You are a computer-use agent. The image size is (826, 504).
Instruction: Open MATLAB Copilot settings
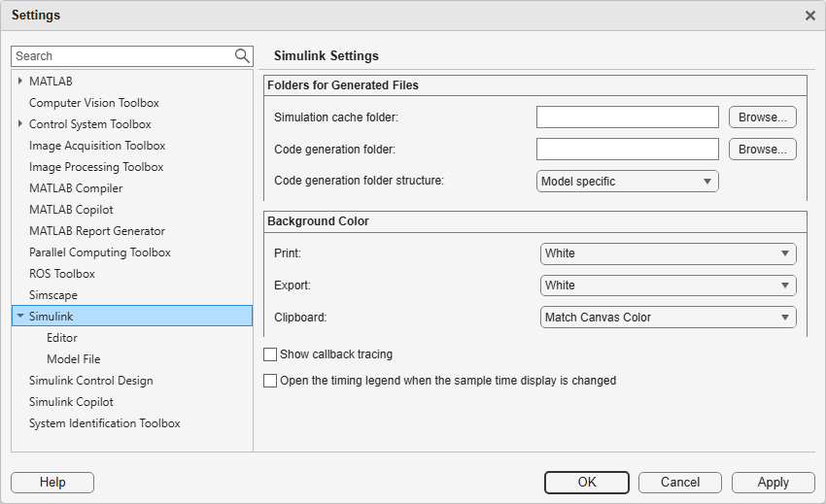[x=71, y=210]
